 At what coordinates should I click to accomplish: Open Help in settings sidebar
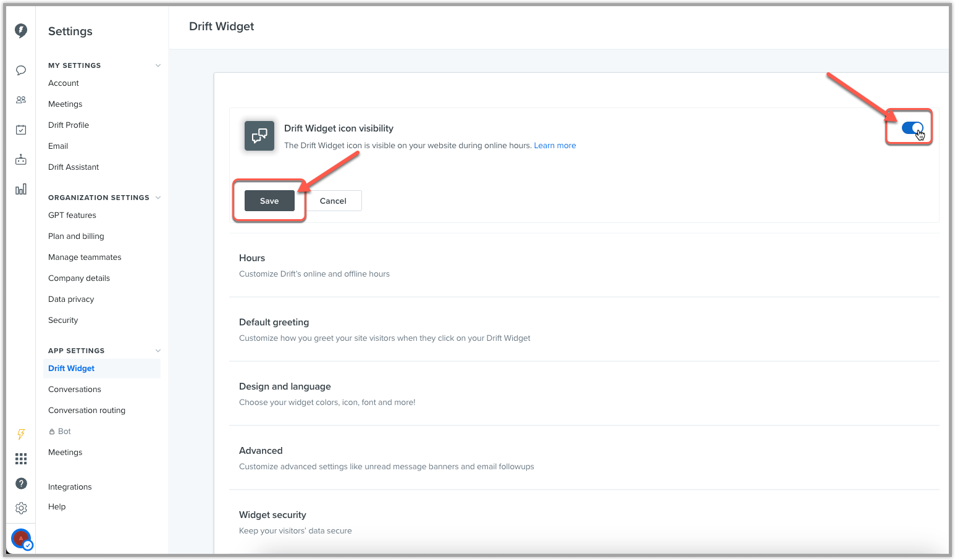pyautogui.click(x=57, y=507)
